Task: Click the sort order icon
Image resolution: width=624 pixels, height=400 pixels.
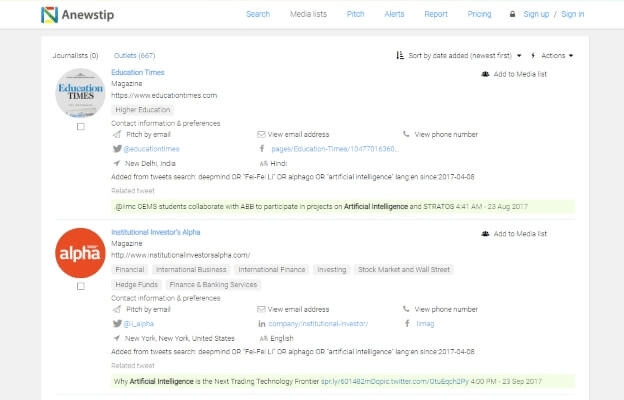Action: (x=400, y=55)
